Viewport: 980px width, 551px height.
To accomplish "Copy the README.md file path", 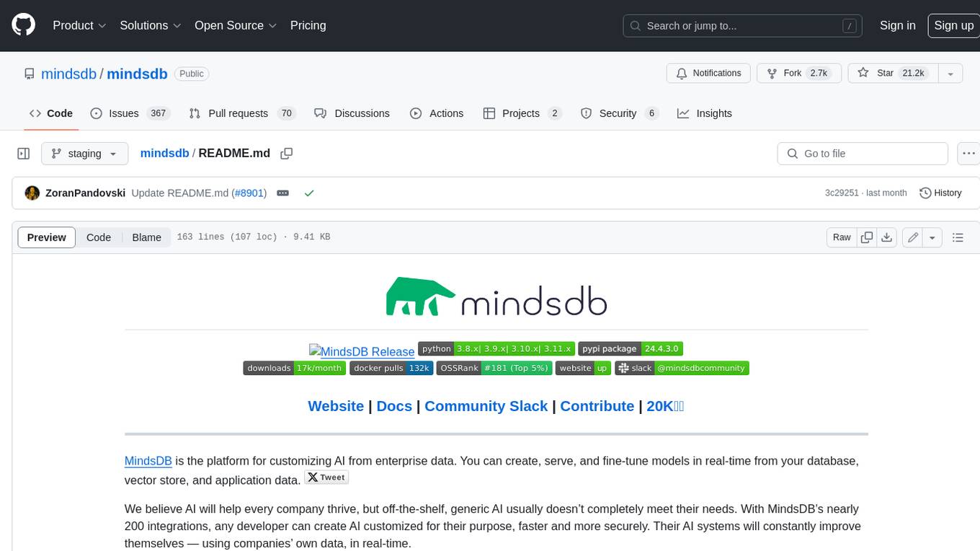I will 287,153.
